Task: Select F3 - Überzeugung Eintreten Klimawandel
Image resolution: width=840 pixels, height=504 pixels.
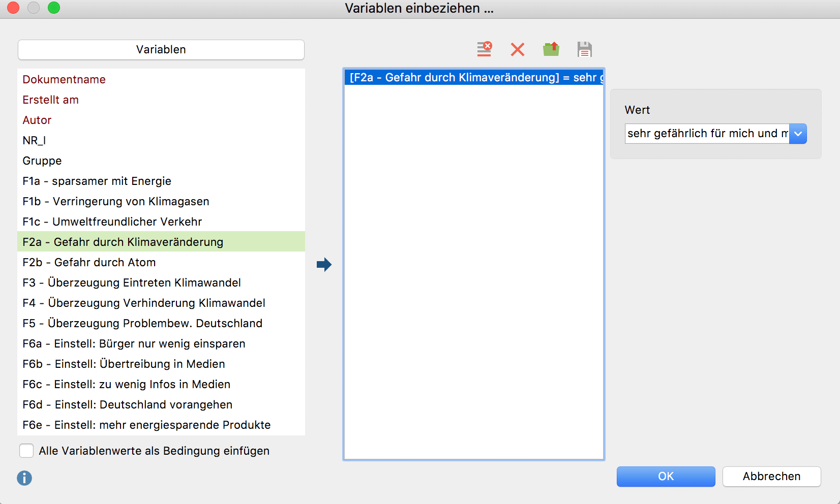Action: (161, 282)
